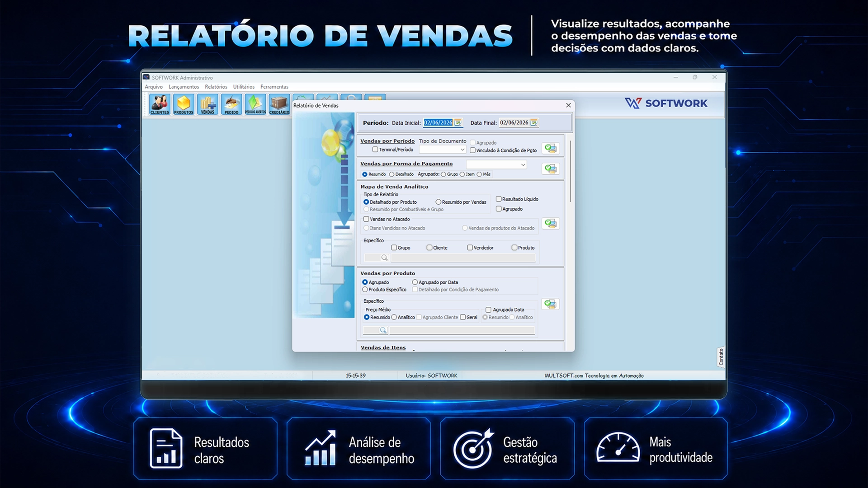Screen dimensions: 868x488
Task: Click the Data Final date field
Action: click(x=514, y=123)
